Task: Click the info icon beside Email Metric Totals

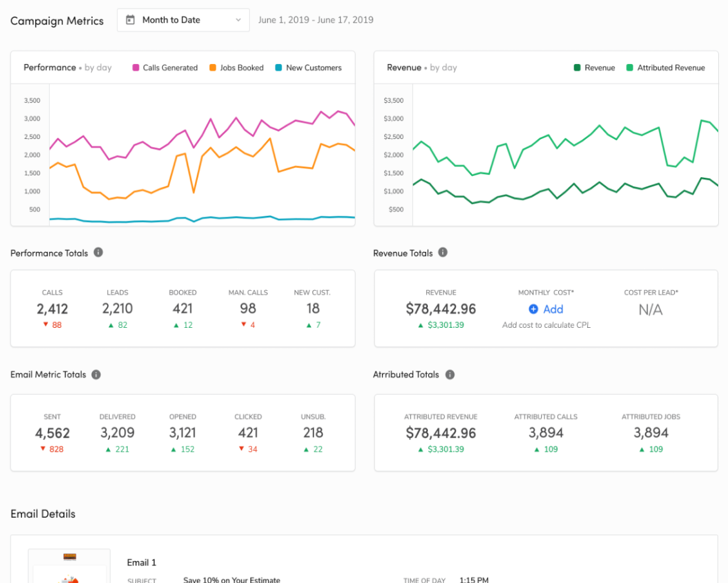Action: (96, 375)
